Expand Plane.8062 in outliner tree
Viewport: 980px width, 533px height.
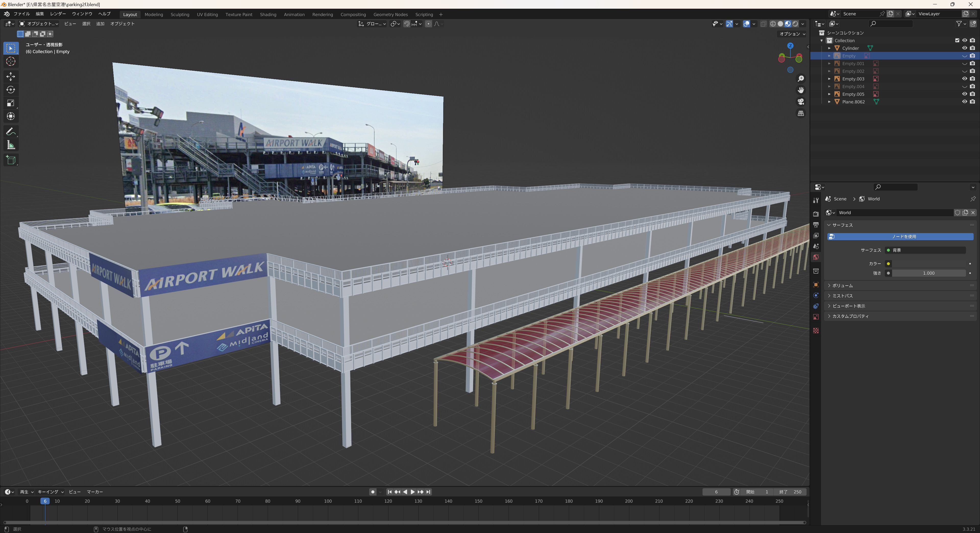tap(829, 102)
